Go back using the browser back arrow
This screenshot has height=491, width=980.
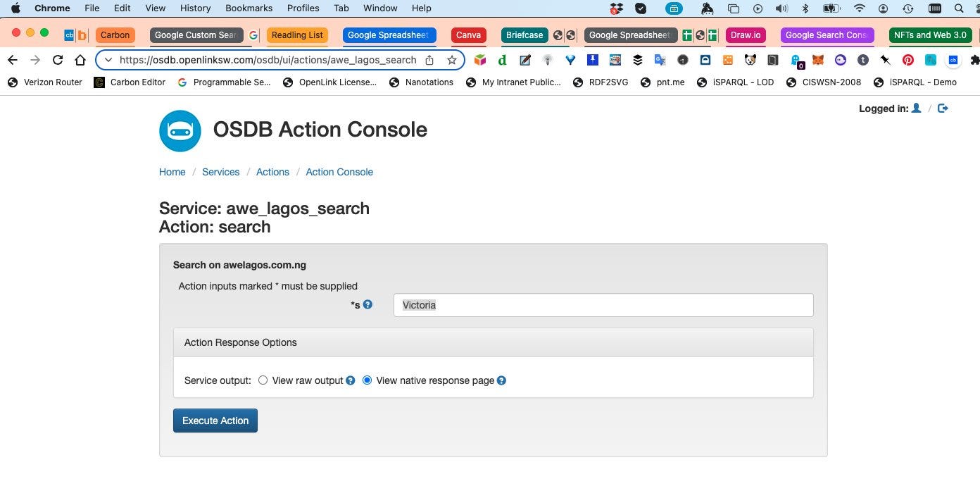tap(13, 60)
